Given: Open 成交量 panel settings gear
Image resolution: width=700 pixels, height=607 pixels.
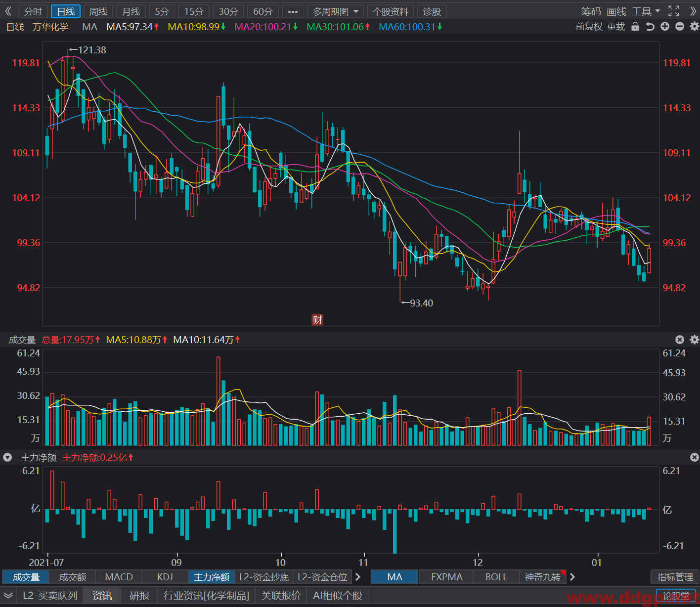Looking at the screenshot, I should 695,340.
